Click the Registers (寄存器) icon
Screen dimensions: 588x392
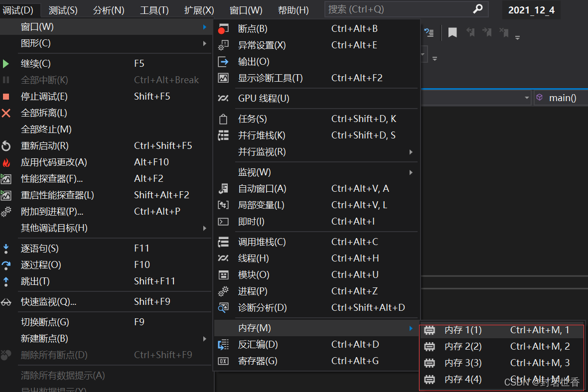point(223,361)
